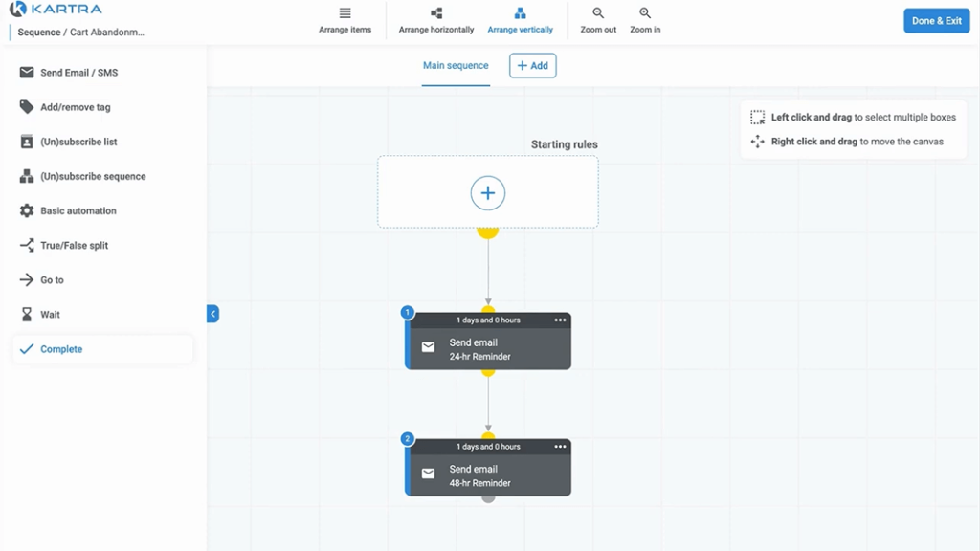The image size is (980, 551).
Task: Click the (Un)subscribe list label
Action: tap(78, 142)
